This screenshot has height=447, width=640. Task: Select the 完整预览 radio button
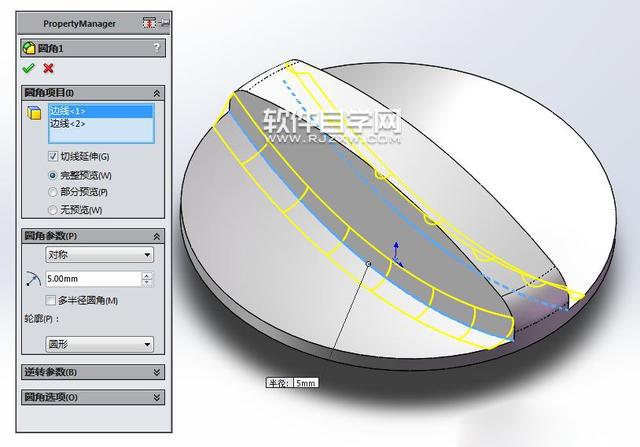click(x=53, y=176)
